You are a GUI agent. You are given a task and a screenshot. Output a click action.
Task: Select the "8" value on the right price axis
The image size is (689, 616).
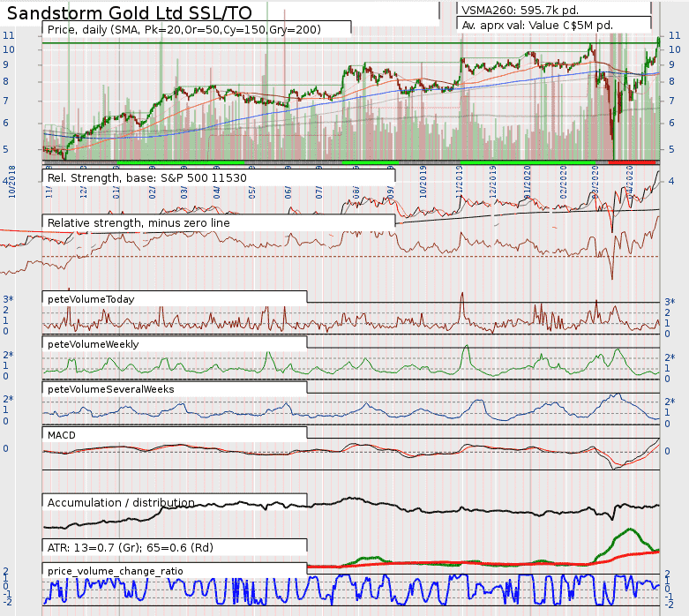[x=671, y=81]
